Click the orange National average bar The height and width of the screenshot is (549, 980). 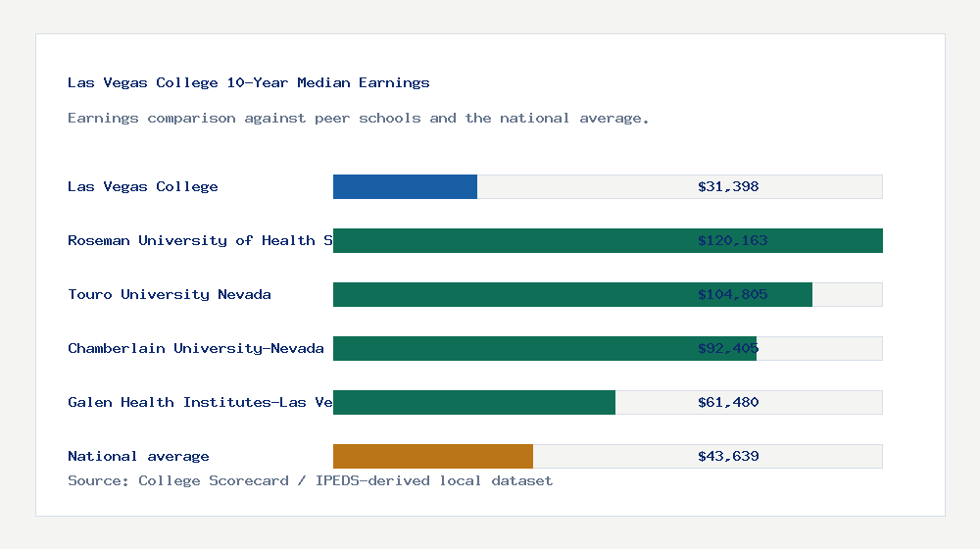click(x=433, y=456)
